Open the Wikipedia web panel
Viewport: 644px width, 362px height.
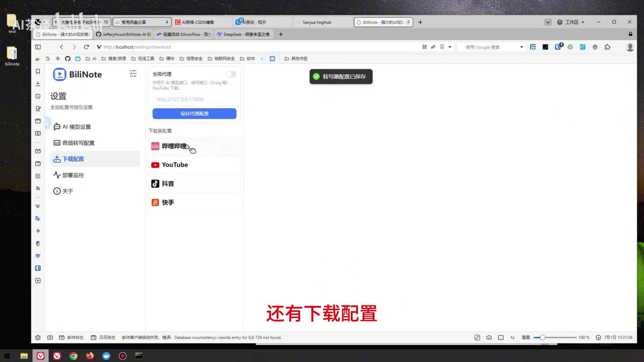(38, 206)
